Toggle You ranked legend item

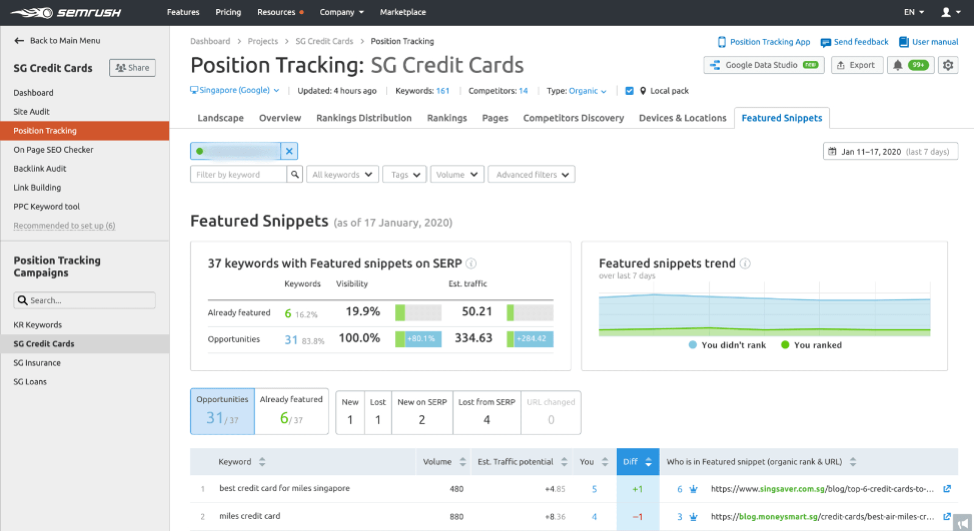pyautogui.click(x=811, y=345)
